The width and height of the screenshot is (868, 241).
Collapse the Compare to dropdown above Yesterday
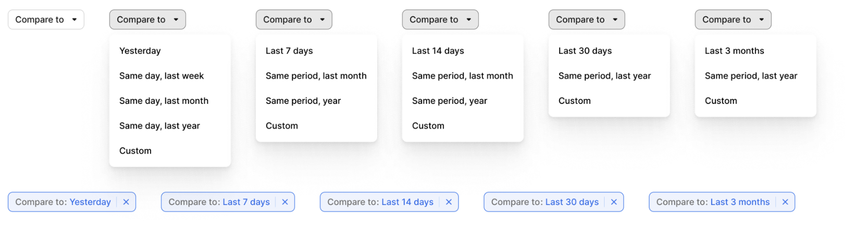[147, 20]
